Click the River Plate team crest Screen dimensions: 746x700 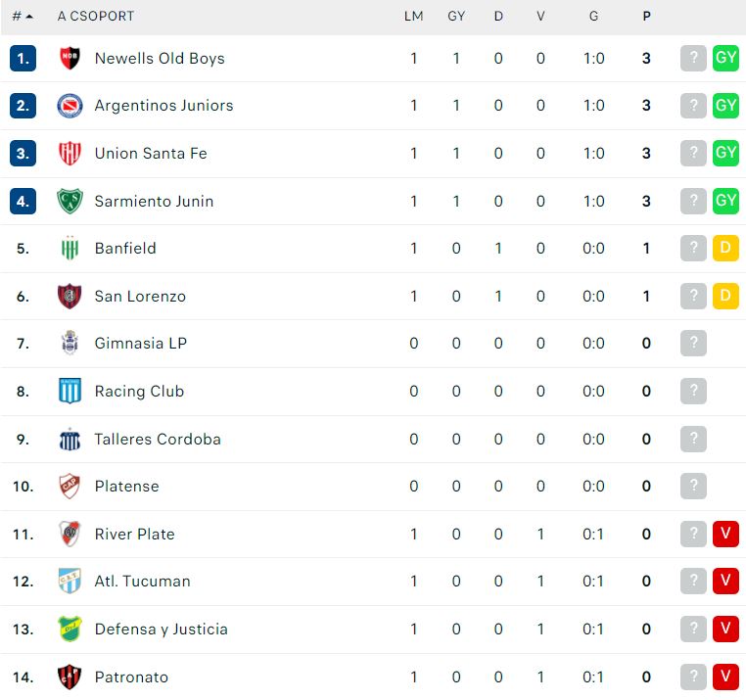(70, 534)
